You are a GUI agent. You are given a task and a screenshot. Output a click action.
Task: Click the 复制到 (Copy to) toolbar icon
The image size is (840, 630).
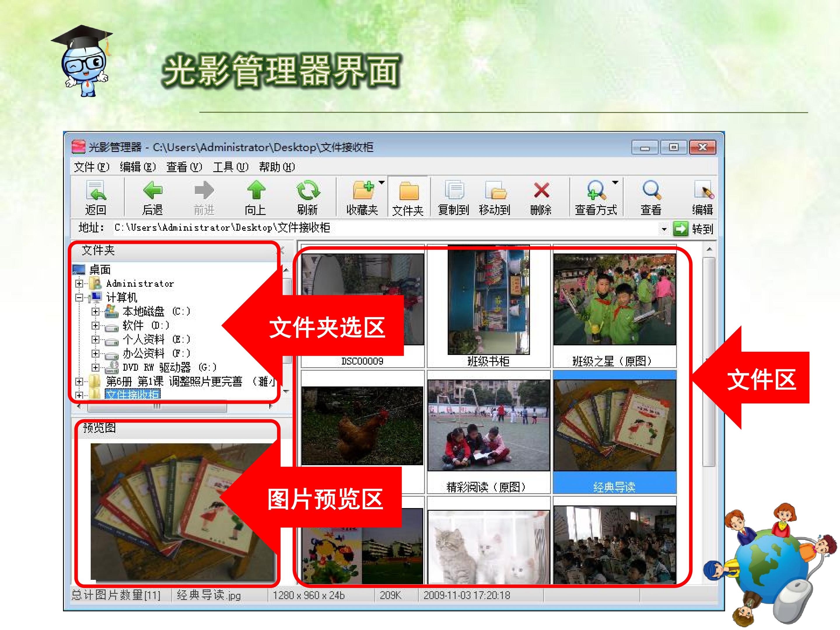454,190
